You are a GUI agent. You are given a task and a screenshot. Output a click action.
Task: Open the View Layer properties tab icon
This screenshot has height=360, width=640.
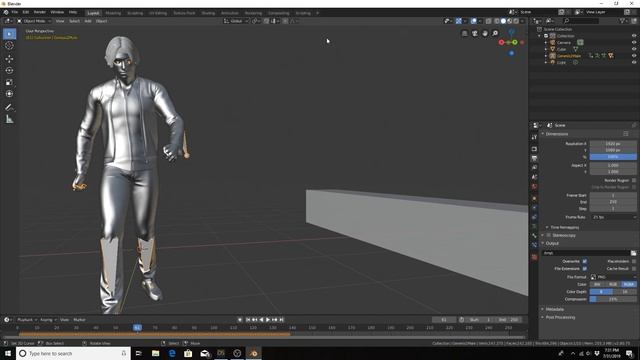pyautogui.click(x=534, y=167)
